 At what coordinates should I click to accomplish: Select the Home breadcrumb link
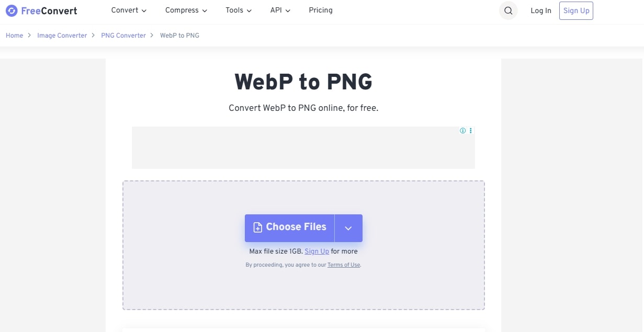[x=14, y=35]
